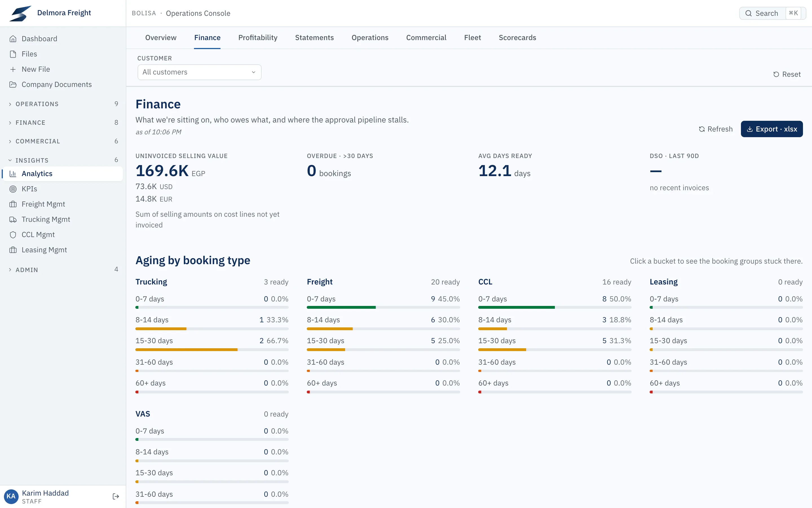Viewport: 812px width, 508px height.
Task: Click the download icon on Export xlsx
Action: pos(750,129)
